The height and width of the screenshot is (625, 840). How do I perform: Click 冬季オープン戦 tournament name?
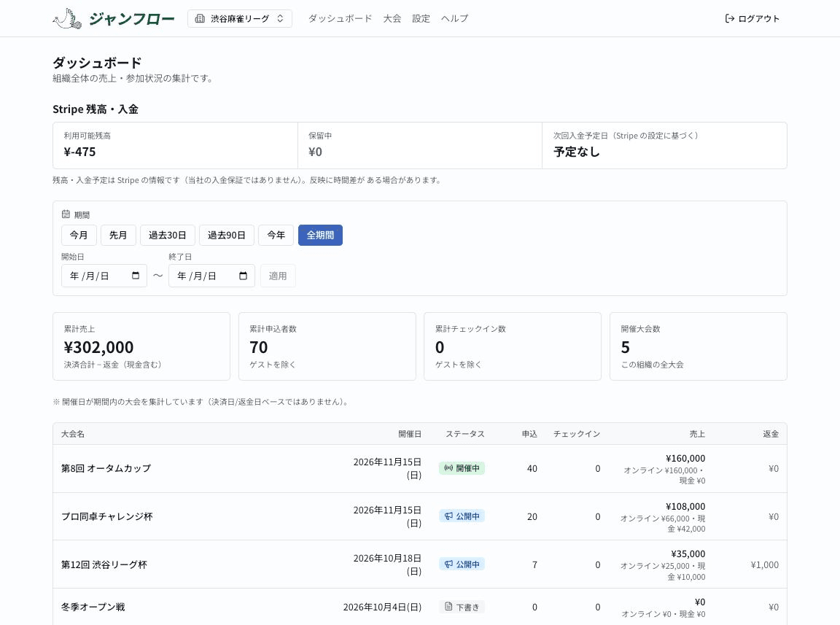click(x=93, y=607)
